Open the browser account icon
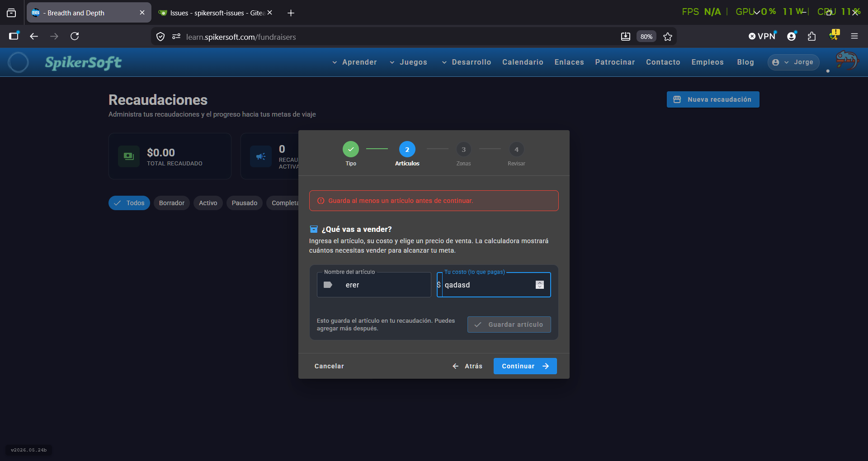Viewport: 868px width, 461px height. pyautogui.click(x=792, y=36)
